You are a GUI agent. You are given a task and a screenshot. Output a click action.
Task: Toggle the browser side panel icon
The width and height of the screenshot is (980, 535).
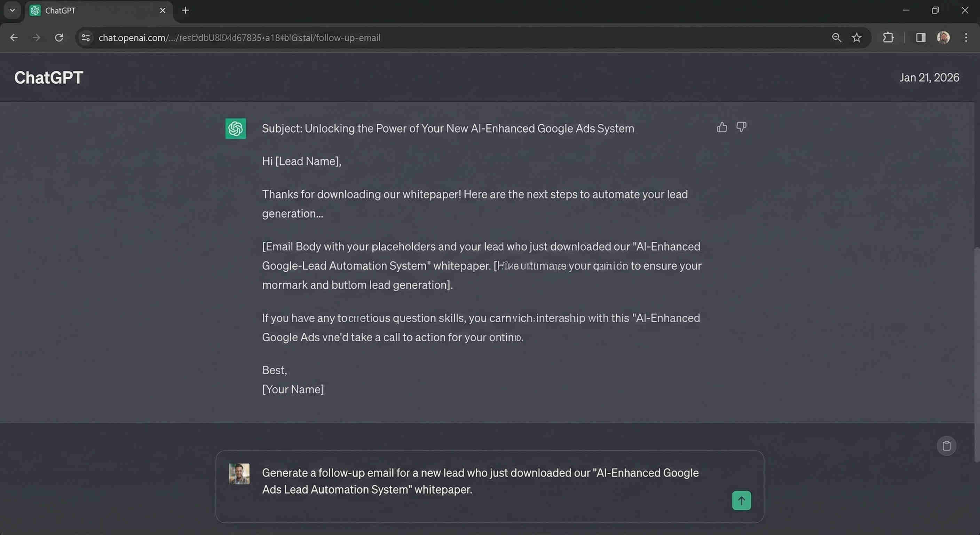920,38
